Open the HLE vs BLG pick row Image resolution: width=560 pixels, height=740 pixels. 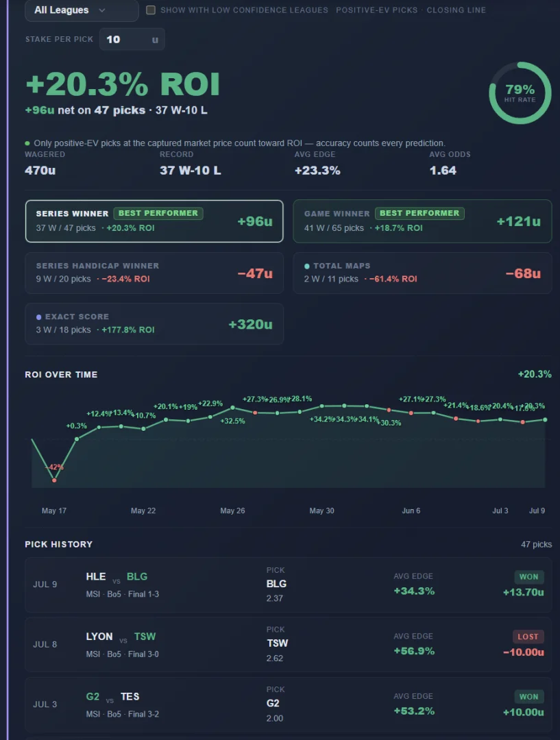[289, 584]
